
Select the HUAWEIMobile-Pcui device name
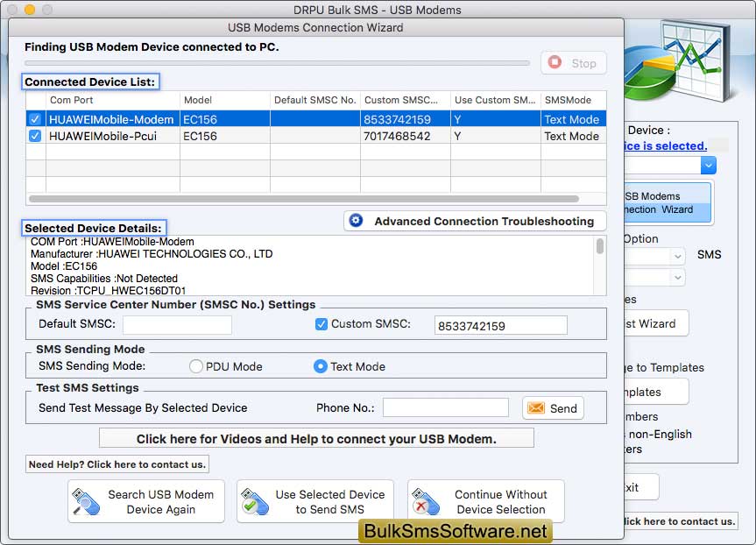[x=102, y=136]
